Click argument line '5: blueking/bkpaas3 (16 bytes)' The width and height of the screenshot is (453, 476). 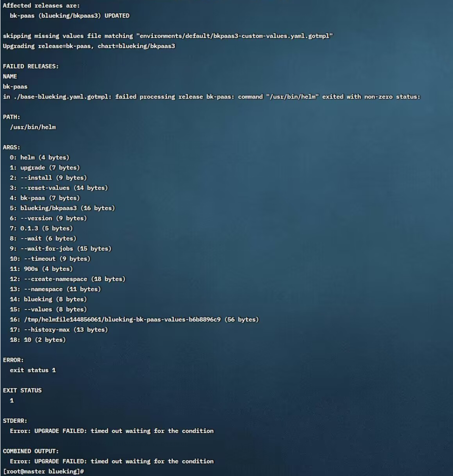pyautogui.click(x=62, y=208)
